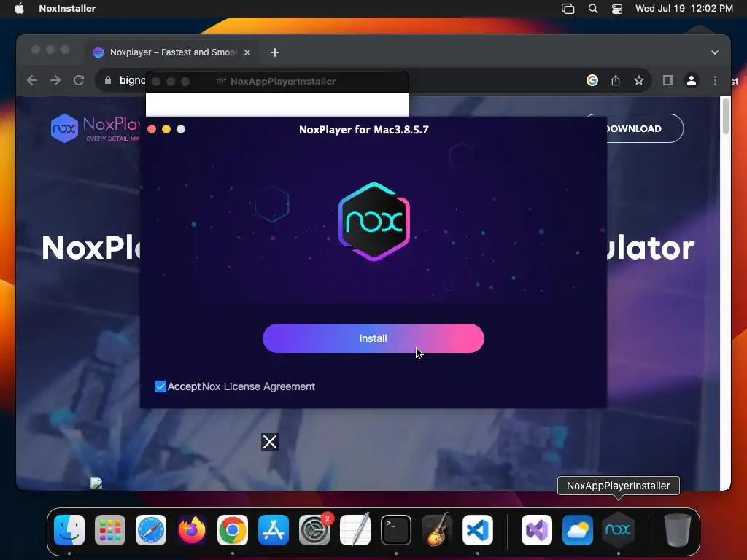Open the NoxInstaller menu bar item
747x560 pixels.
[x=67, y=8]
